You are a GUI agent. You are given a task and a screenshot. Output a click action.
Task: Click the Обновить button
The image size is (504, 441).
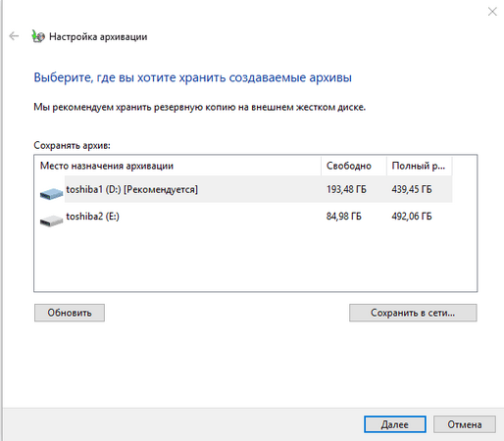[x=70, y=313]
